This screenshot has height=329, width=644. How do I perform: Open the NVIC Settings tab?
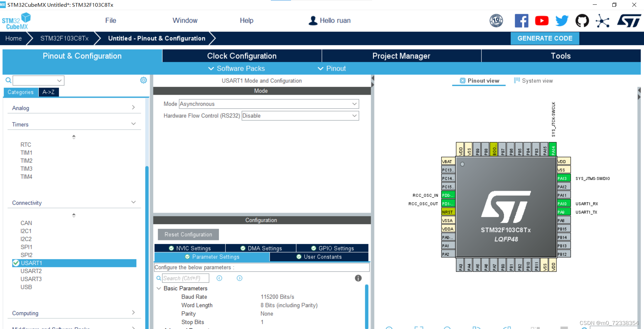tap(190, 248)
